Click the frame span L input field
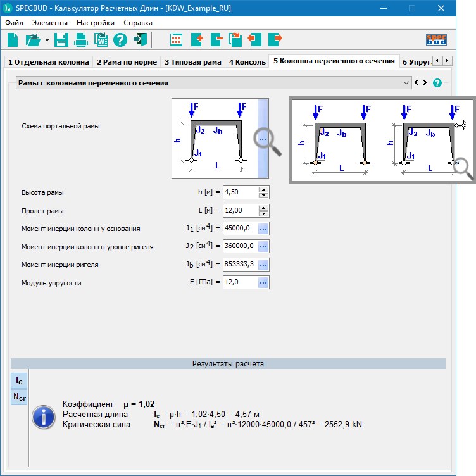Viewport: 476px width, 476px height. click(x=240, y=210)
